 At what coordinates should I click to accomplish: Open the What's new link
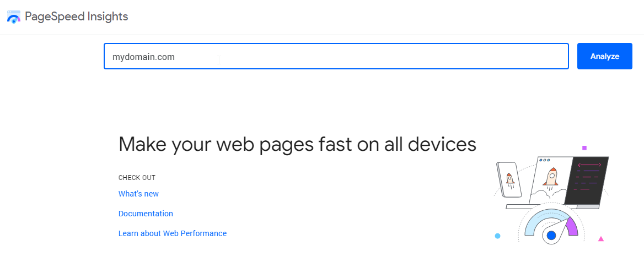click(x=138, y=194)
